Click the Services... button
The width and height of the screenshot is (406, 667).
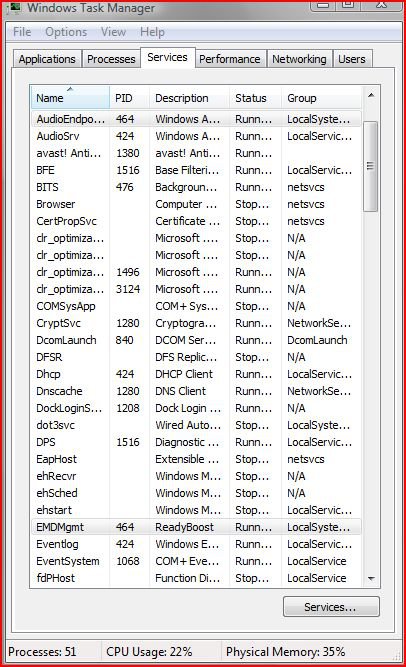coord(331,607)
